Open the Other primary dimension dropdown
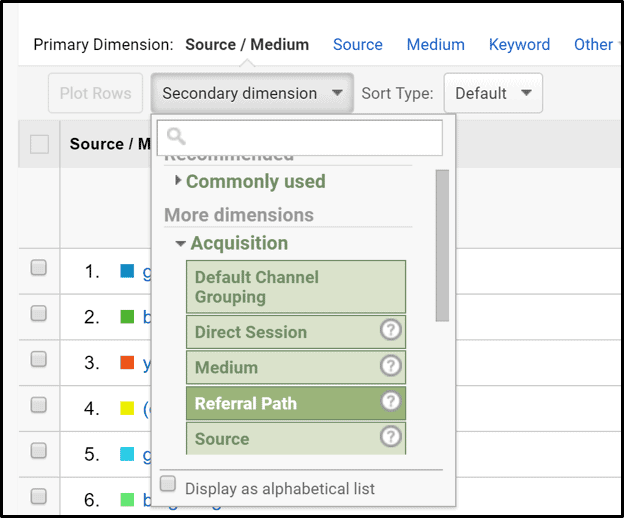 (597, 45)
